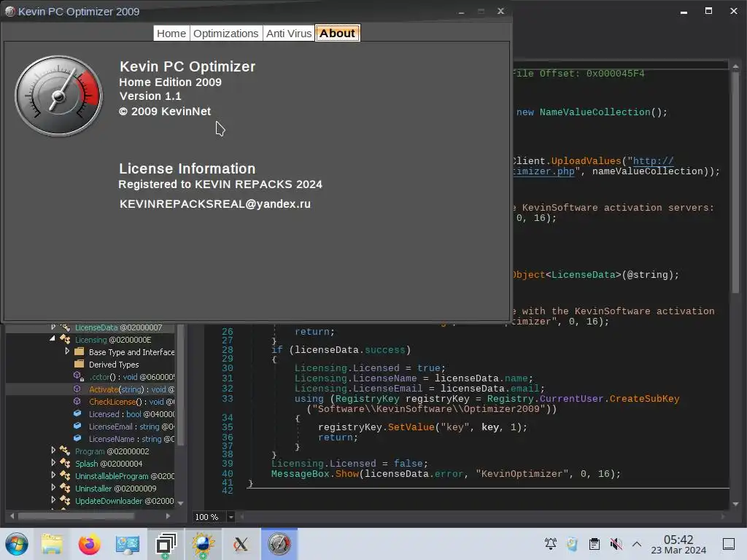Collapse the Licensing class node
This screenshot has width=747, height=560.
pos(53,338)
